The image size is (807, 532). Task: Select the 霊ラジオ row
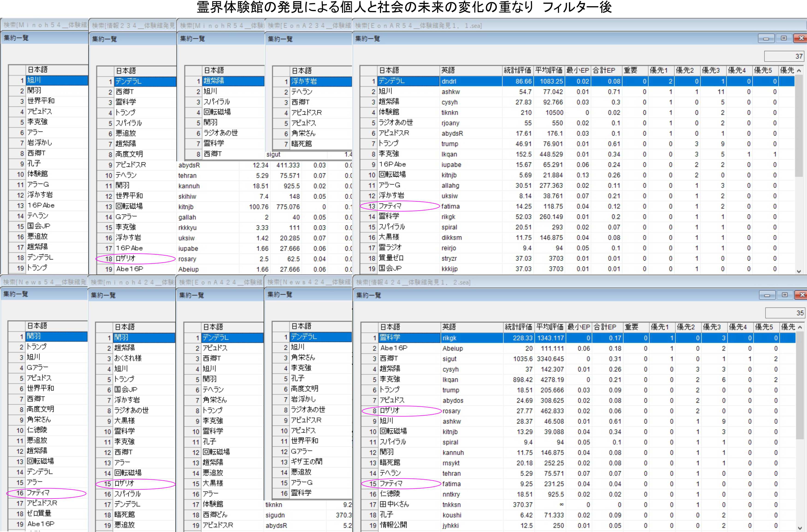pyautogui.click(x=577, y=248)
